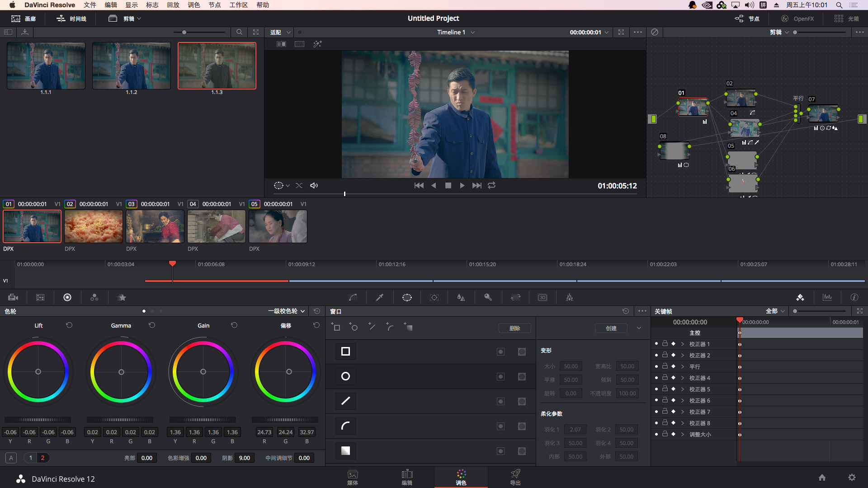Bypass all grades icon
Screen dimensions: 868x488
tap(655, 32)
